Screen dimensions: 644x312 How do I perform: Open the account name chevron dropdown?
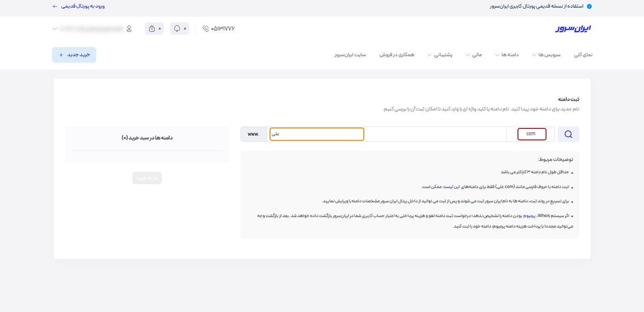click(x=54, y=28)
